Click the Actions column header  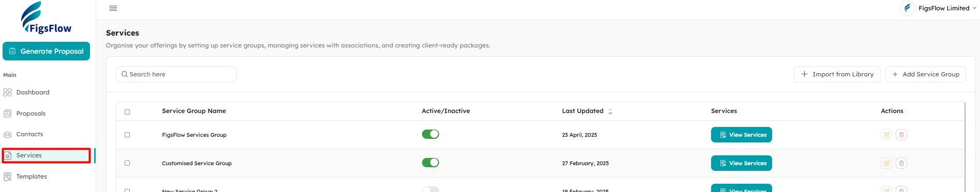[892, 111]
